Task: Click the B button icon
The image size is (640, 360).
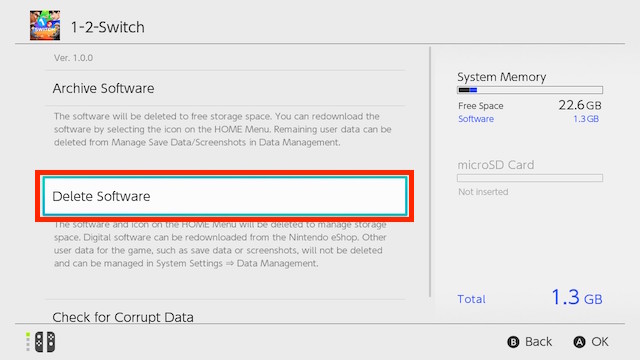Action: tap(513, 342)
